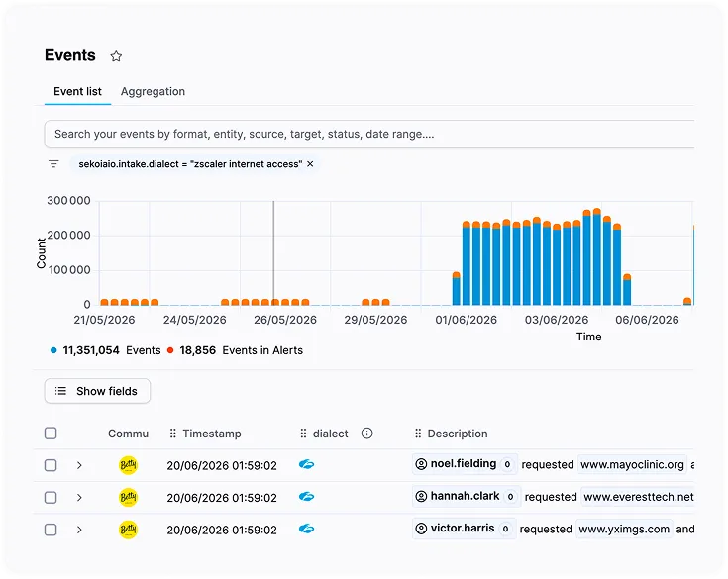Click the 0 badge next to victor.harris
The image size is (728, 579).
(x=505, y=529)
